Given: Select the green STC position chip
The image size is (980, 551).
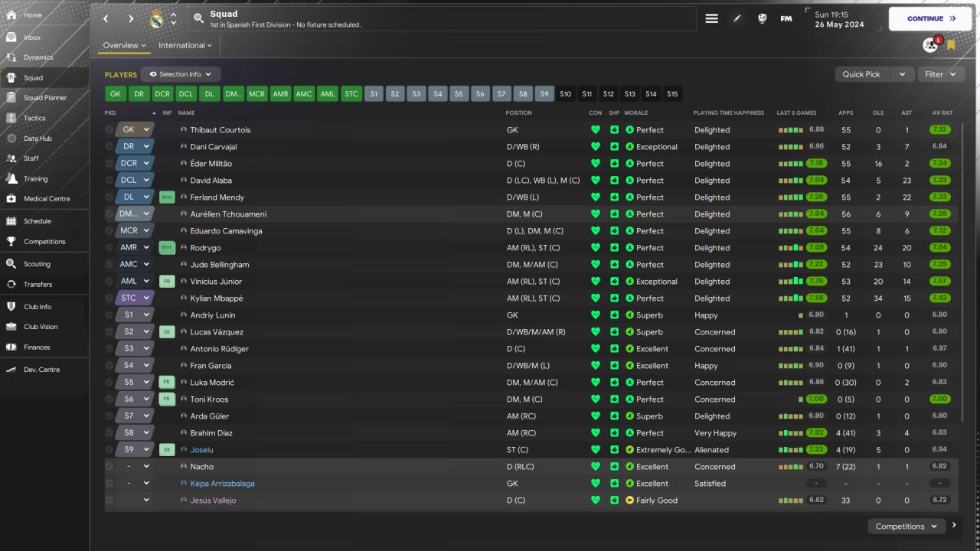Looking at the screenshot, I should coord(351,94).
